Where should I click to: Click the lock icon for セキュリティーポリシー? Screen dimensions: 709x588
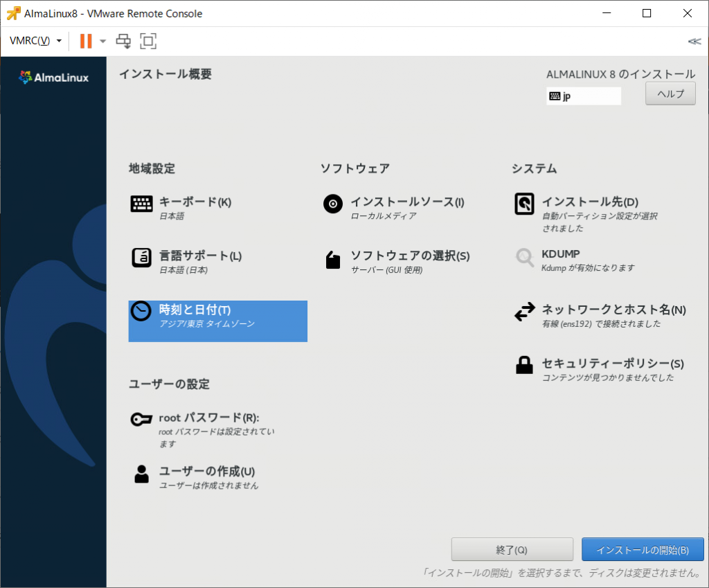point(525,365)
